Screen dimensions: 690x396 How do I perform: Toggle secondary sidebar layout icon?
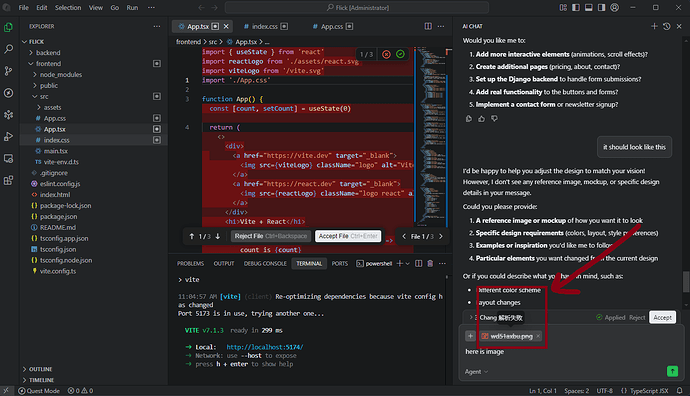click(x=601, y=7)
